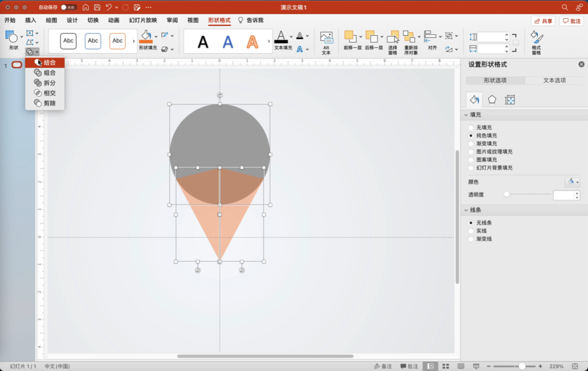Click the Insert Shapes (形状) icon
Viewport: 588px width, 371px height.
click(11, 37)
